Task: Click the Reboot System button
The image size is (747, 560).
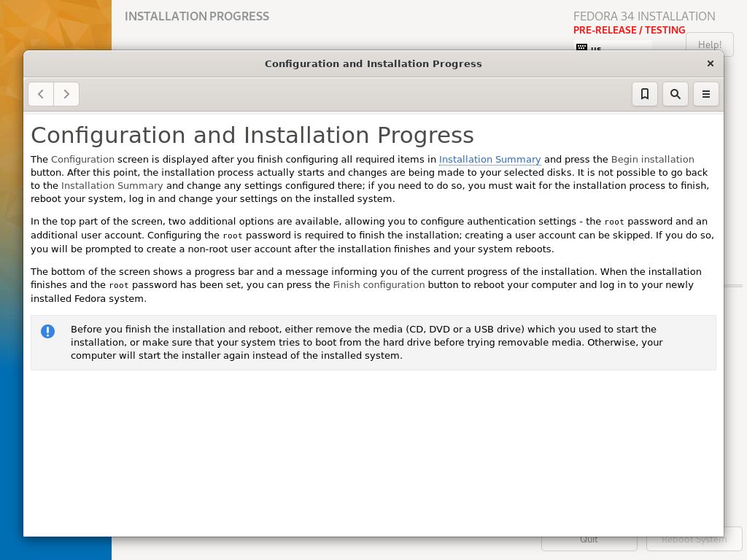Action: coord(694,541)
